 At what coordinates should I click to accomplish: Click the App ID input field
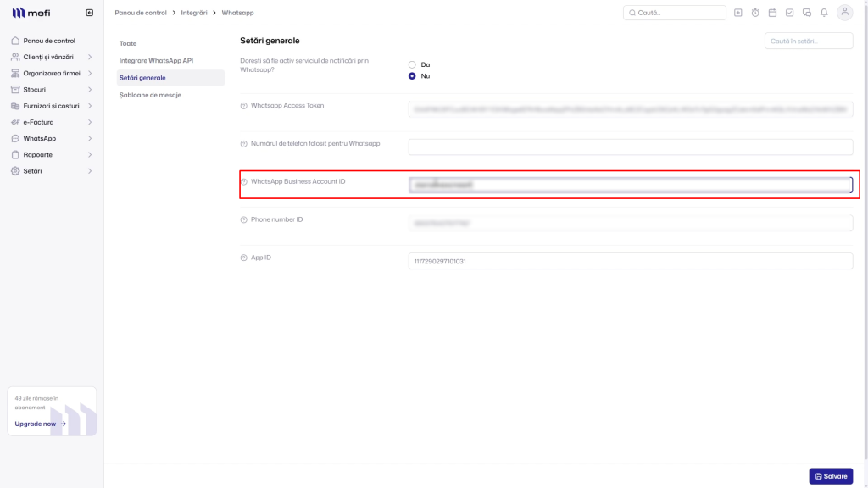[x=631, y=261]
